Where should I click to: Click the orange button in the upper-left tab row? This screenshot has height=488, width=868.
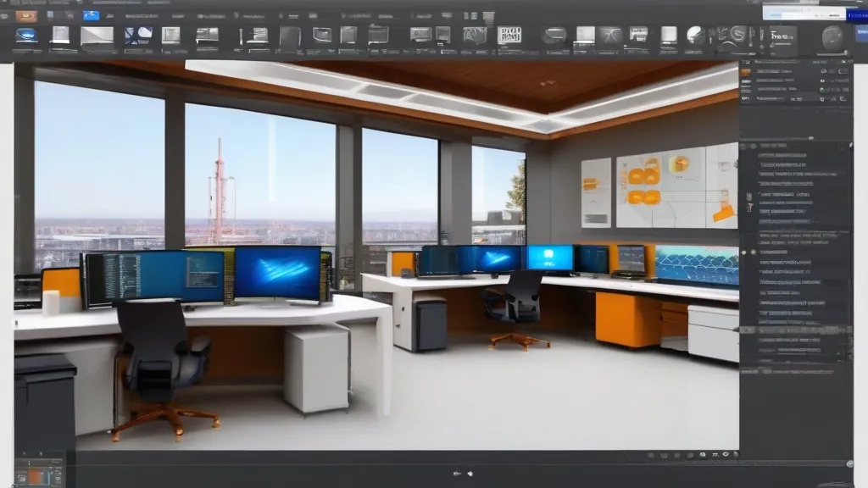26,16
